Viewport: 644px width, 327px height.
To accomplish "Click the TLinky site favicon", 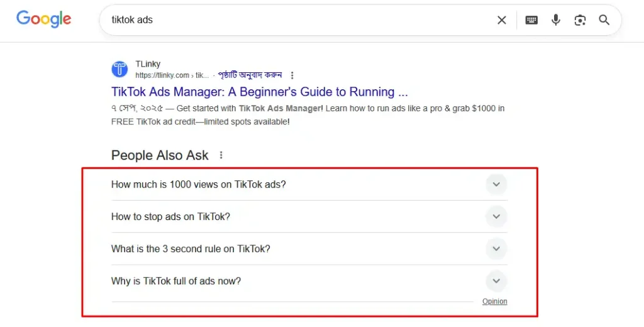I will 119,69.
